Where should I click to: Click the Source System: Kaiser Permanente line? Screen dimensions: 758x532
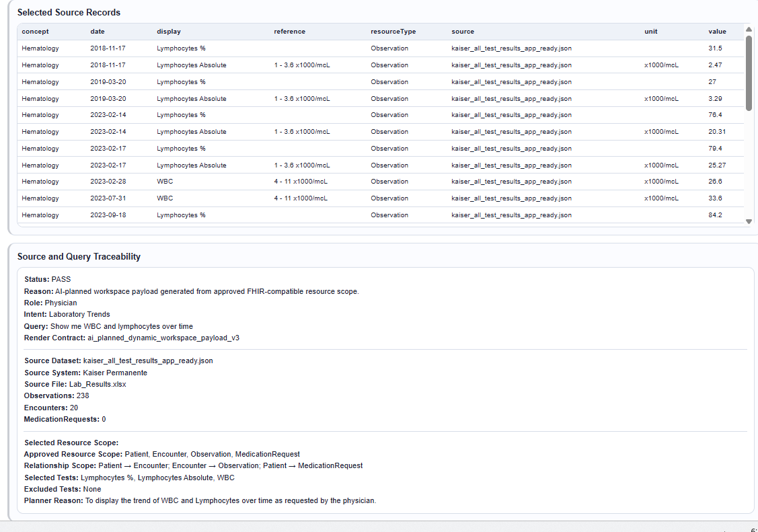85,373
